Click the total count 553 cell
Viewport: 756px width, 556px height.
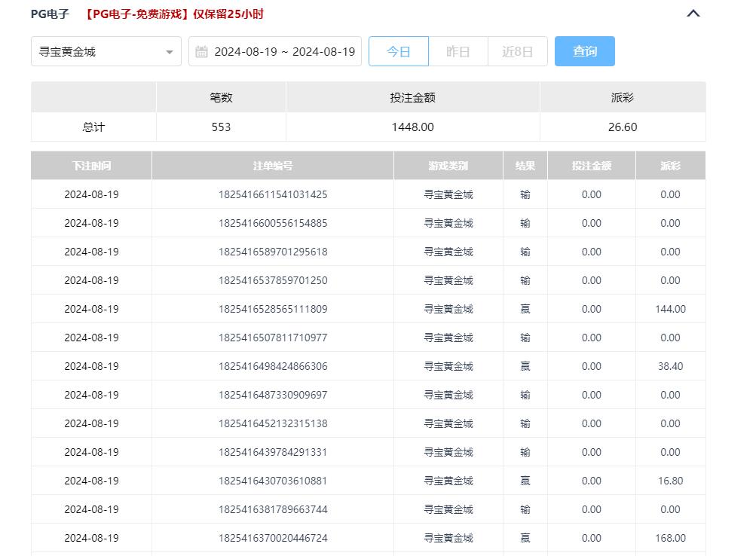pos(221,127)
